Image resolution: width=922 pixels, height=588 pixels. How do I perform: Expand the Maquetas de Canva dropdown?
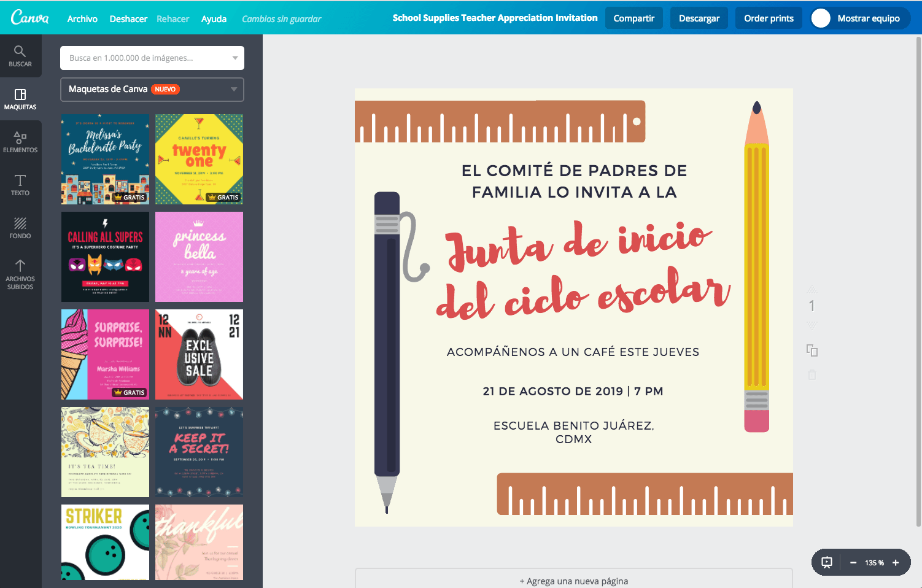point(233,90)
